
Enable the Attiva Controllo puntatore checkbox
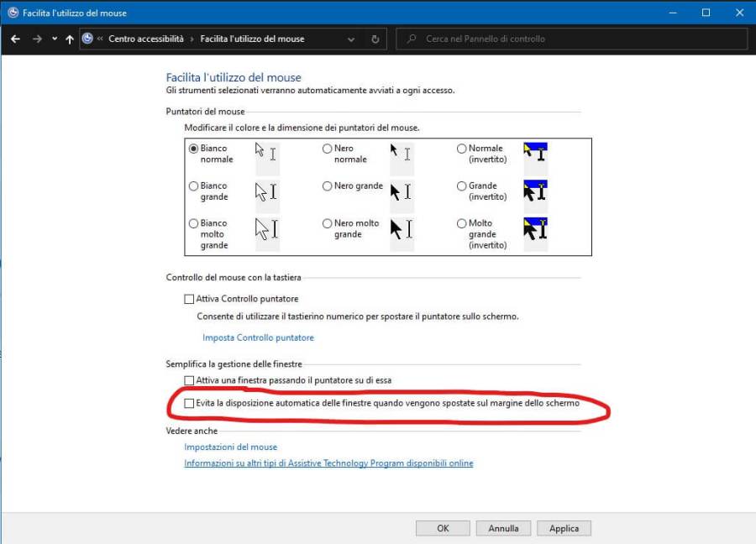(189, 299)
